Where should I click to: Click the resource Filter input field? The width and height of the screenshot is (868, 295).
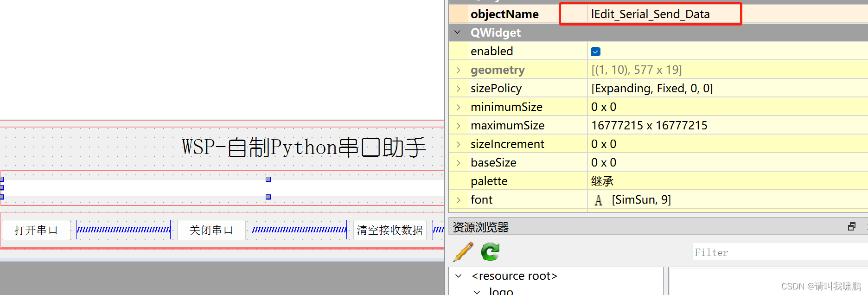pos(780,252)
